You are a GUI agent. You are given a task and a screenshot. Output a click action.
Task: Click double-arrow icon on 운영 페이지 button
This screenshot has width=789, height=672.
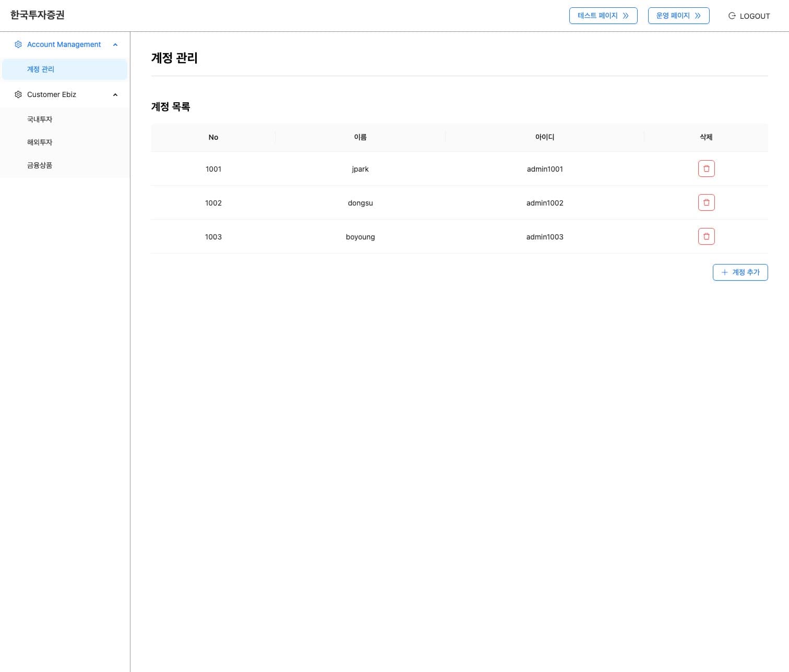pyautogui.click(x=698, y=16)
